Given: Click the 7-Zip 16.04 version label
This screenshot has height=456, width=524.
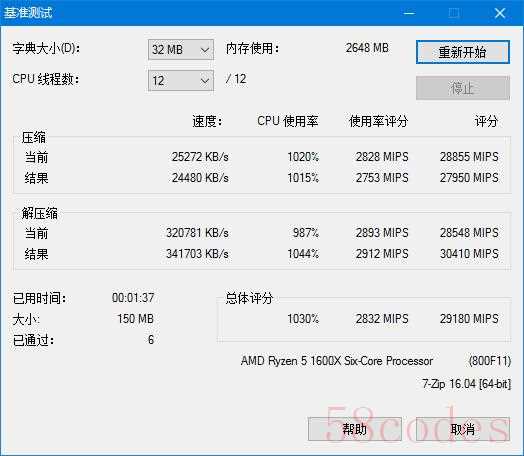Looking at the screenshot, I should (x=467, y=384).
